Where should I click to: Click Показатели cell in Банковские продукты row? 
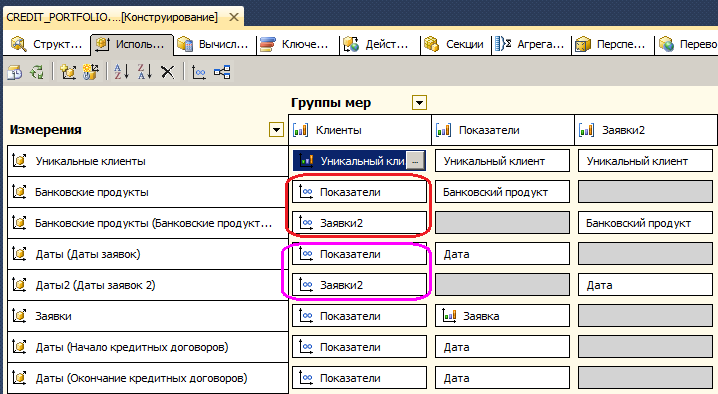359,192
